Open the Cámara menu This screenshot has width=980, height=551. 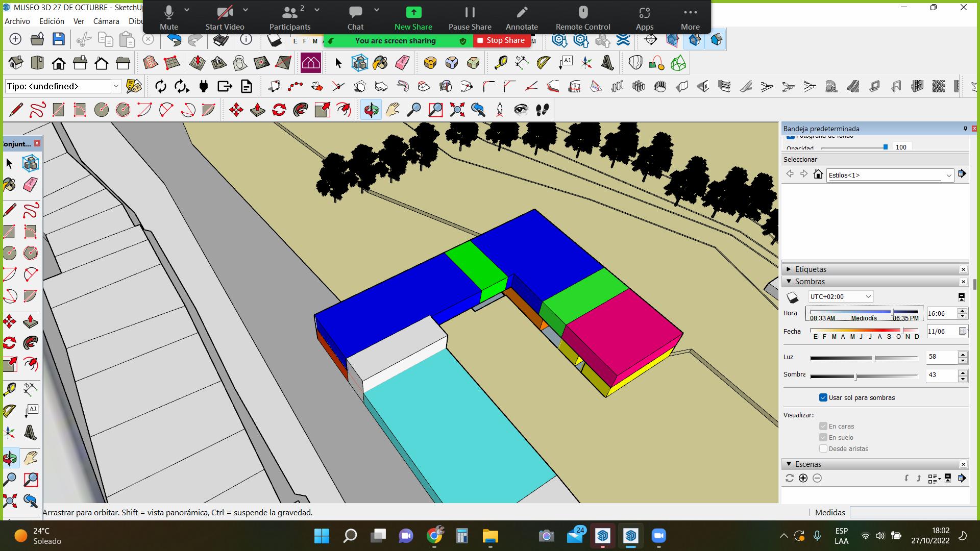(106, 21)
